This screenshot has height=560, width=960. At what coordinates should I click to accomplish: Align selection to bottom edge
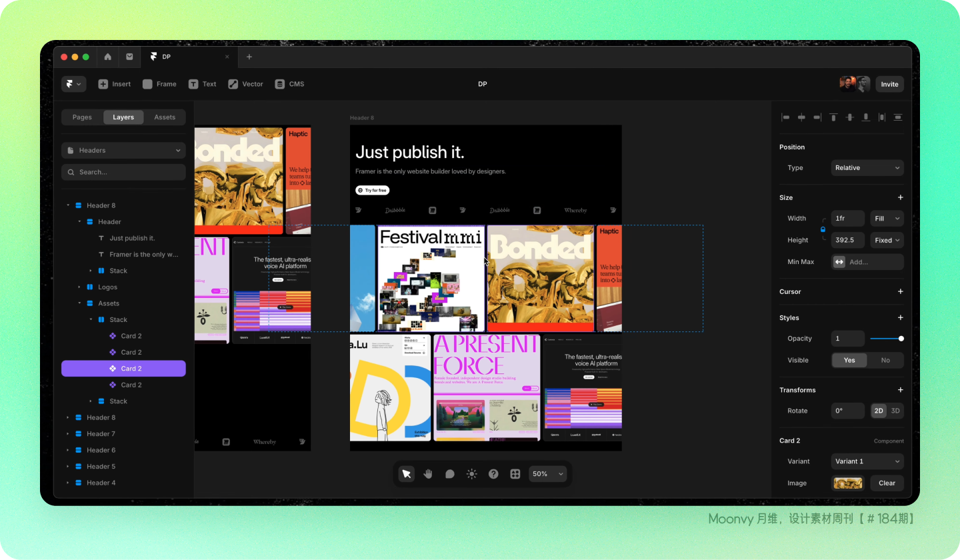(866, 117)
